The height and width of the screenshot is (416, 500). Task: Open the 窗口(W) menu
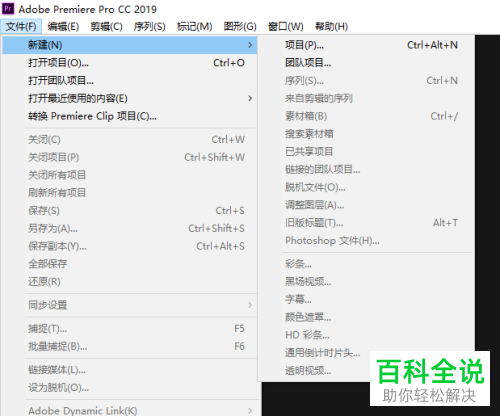(x=286, y=26)
